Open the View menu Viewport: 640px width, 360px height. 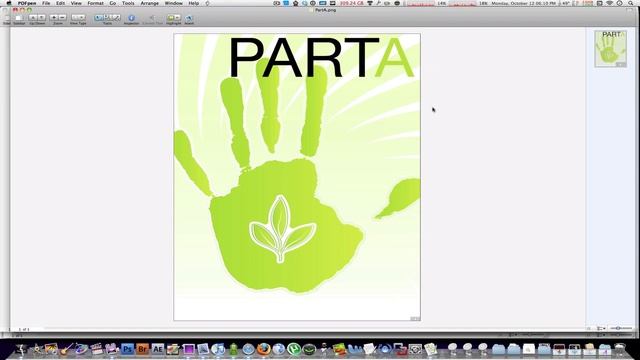tap(76, 3)
